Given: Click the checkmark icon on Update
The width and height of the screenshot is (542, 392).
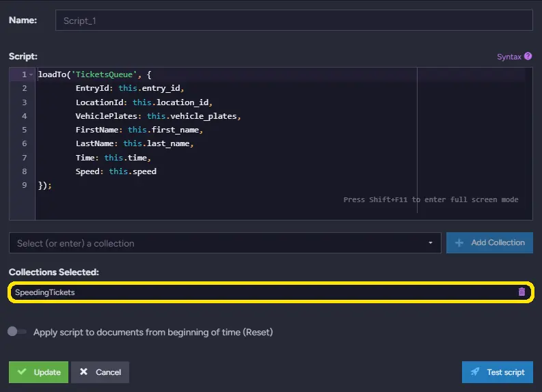Looking at the screenshot, I should (22, 372).
